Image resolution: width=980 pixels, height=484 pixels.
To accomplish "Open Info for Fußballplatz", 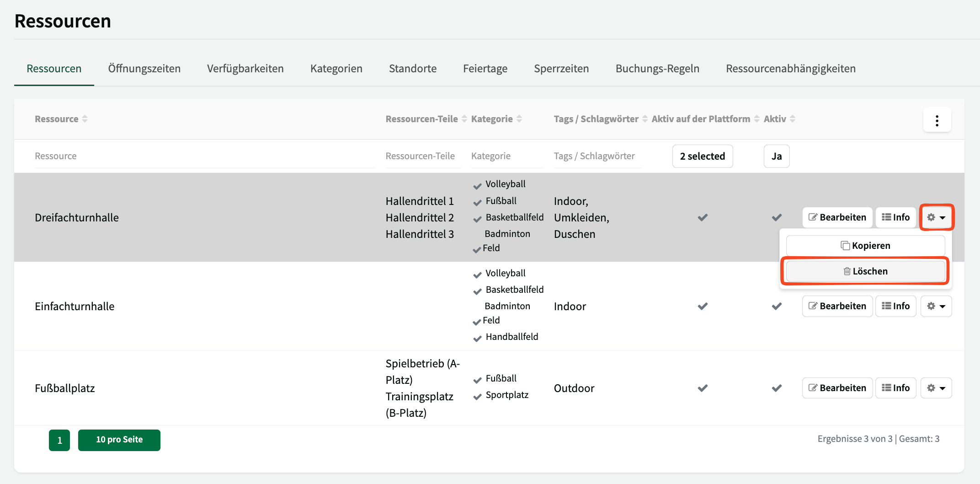I will [895, 388].
